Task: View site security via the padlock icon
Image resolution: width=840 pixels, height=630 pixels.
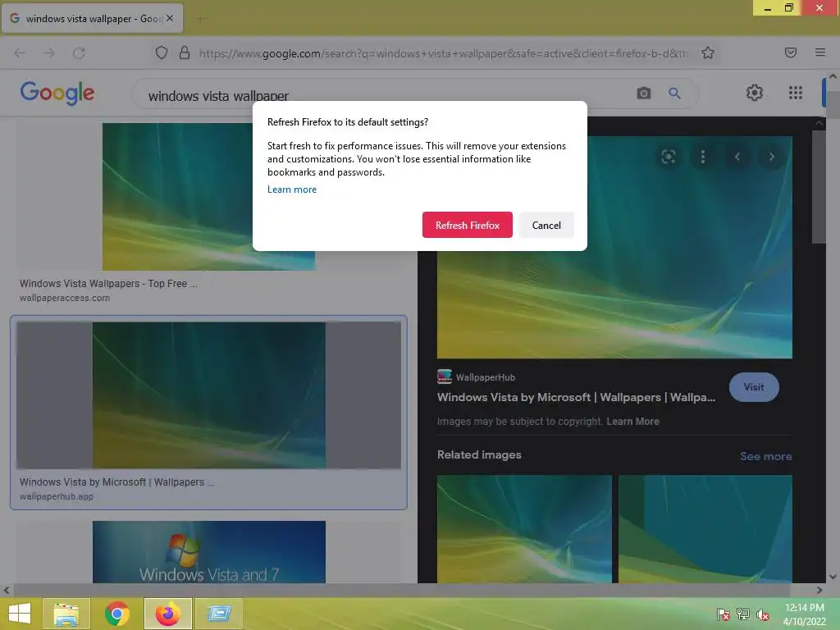Action: [x=185, y=53]
